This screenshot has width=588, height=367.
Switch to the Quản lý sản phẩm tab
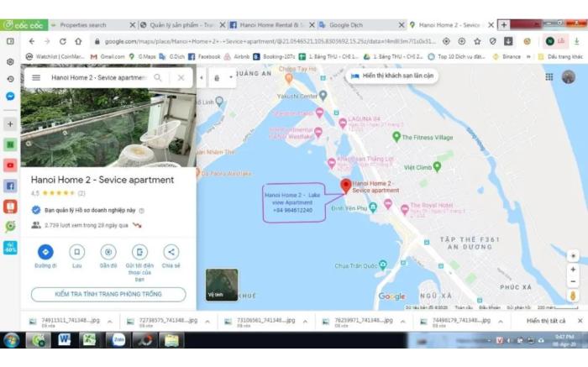coord(181,25)
